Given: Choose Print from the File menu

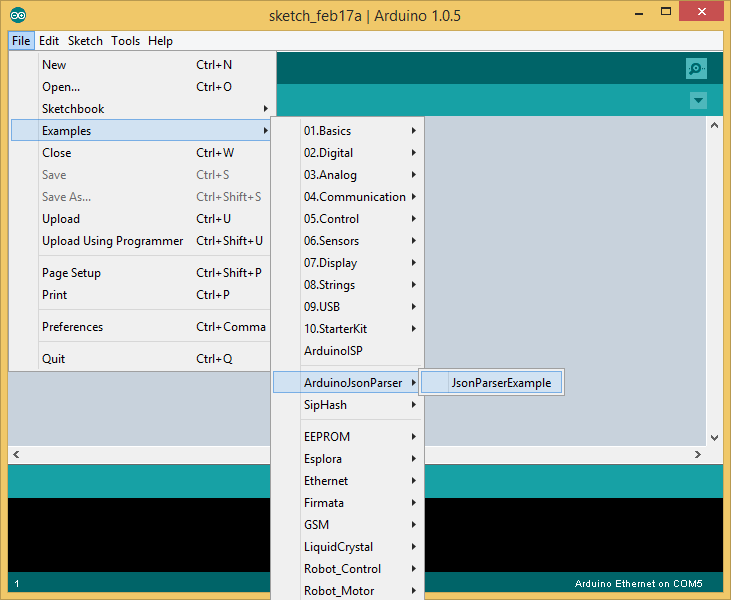Looking at the screenshot, I should [x=140, y=295].
